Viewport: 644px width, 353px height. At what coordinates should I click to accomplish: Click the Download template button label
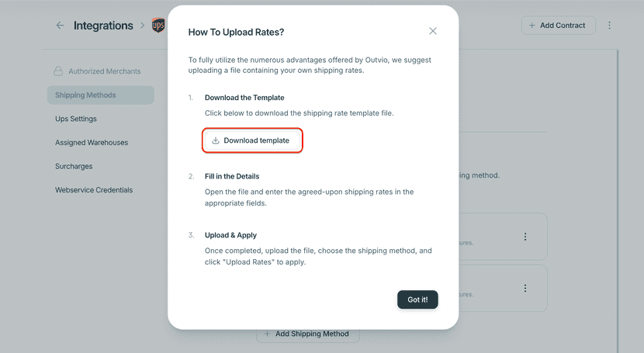pyautogui.click(x=256, y=140)
